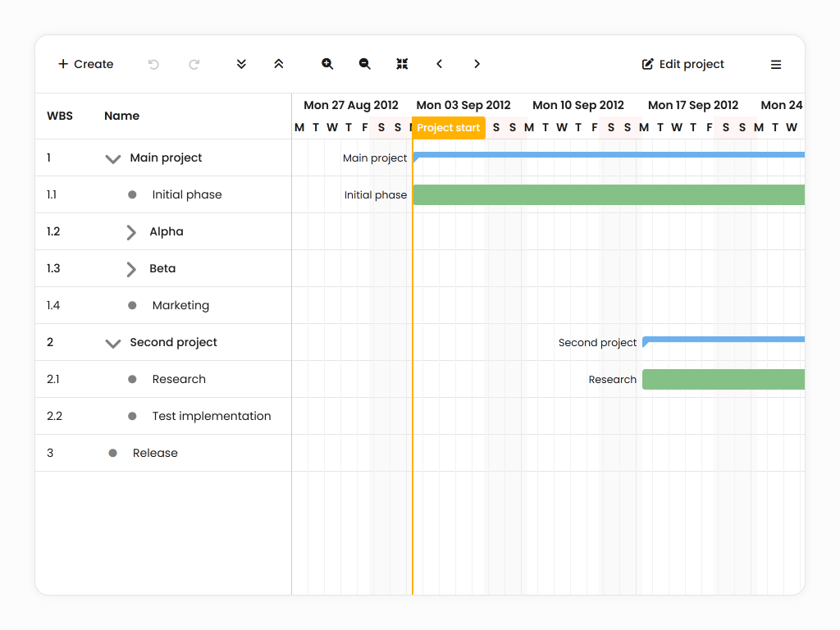840x630 pixels.
Task: Expand the Alpha task group
Action: [x=131, y=232]
